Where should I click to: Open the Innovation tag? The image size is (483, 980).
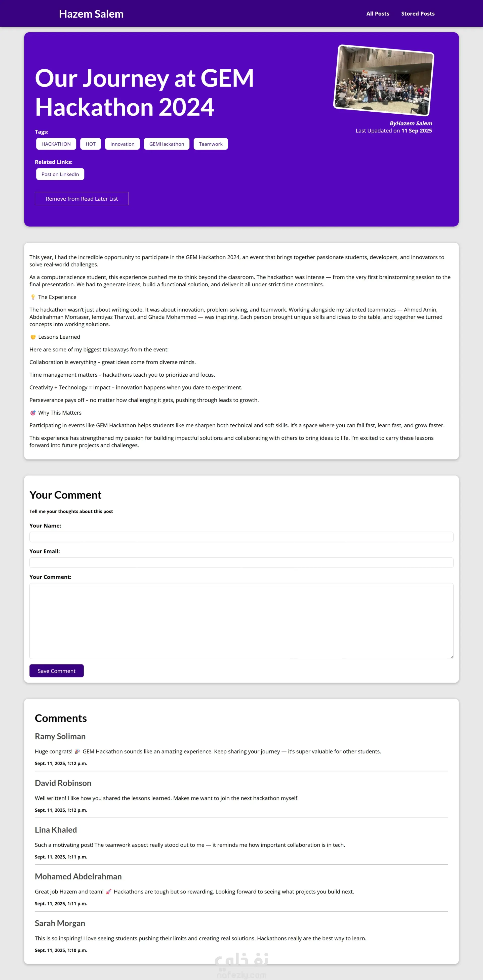click(x=122, y=144)
